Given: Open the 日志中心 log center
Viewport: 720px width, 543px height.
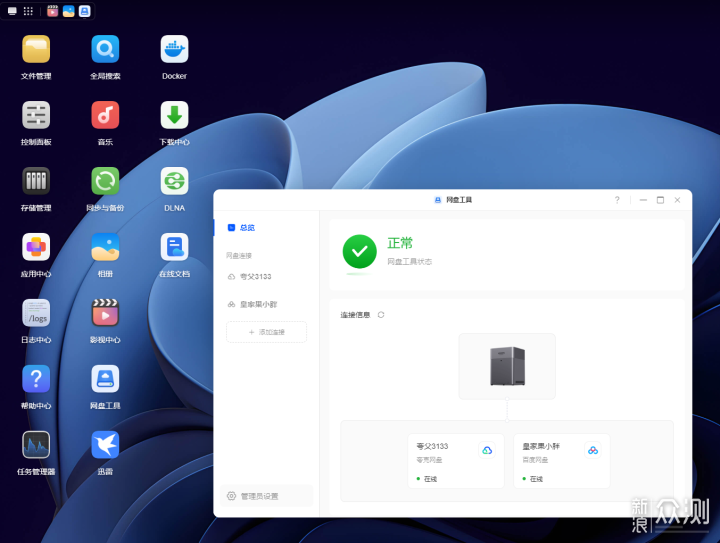Looking at the screenshot, I should pyautogui.click(x=36, y=313).
